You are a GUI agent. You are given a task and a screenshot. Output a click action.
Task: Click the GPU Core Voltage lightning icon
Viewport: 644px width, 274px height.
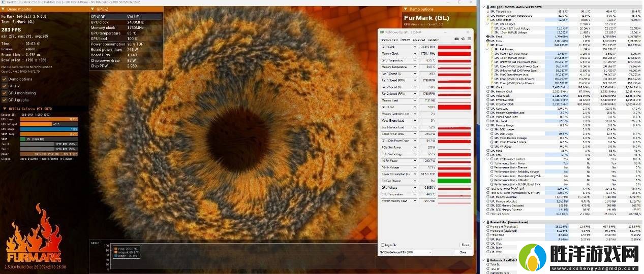coord(489,19)
